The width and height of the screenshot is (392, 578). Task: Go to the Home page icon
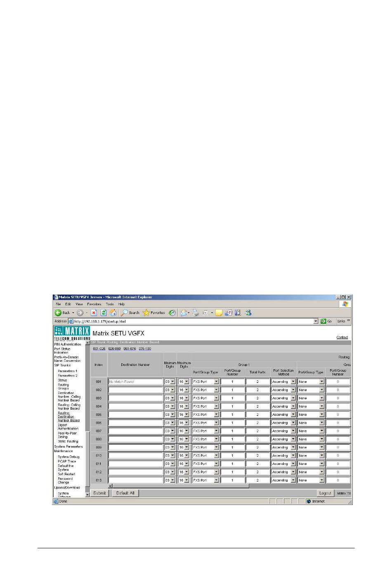pos(113,313)
